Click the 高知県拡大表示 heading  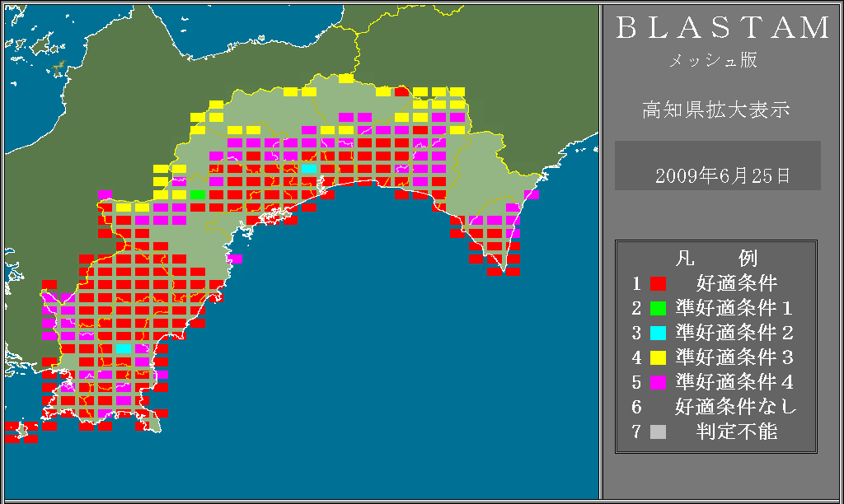click(x=716, y=110)
